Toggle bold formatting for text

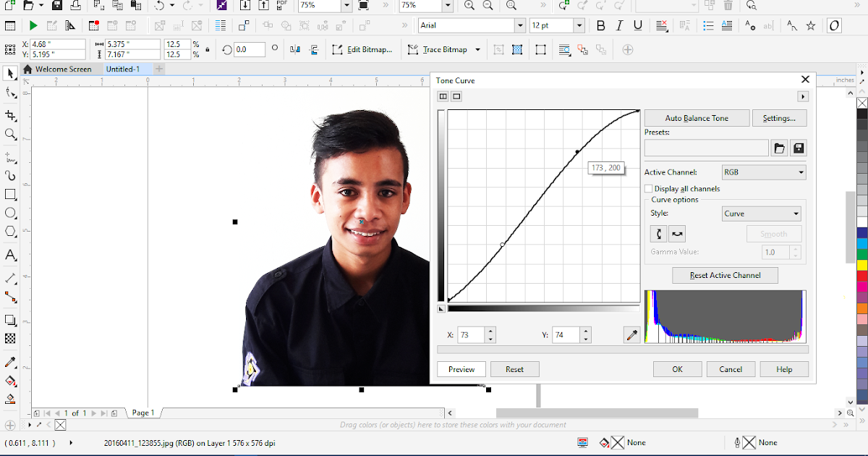tap(601, 25)
